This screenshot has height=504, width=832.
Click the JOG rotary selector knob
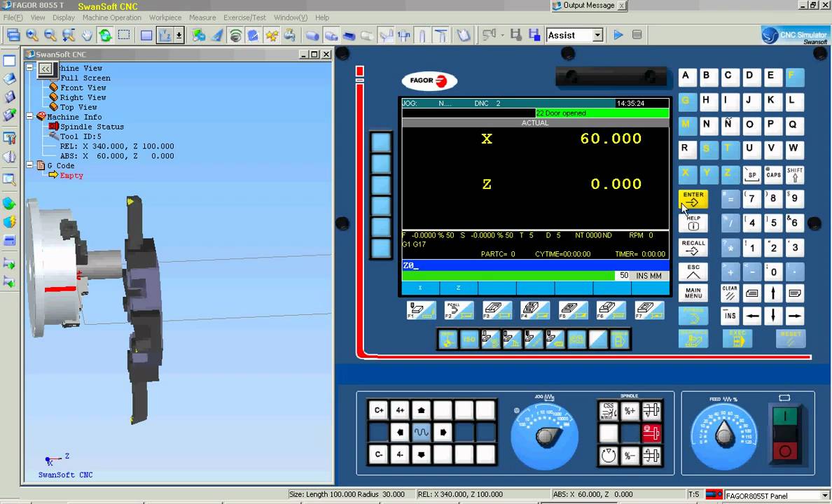[544, 435]
